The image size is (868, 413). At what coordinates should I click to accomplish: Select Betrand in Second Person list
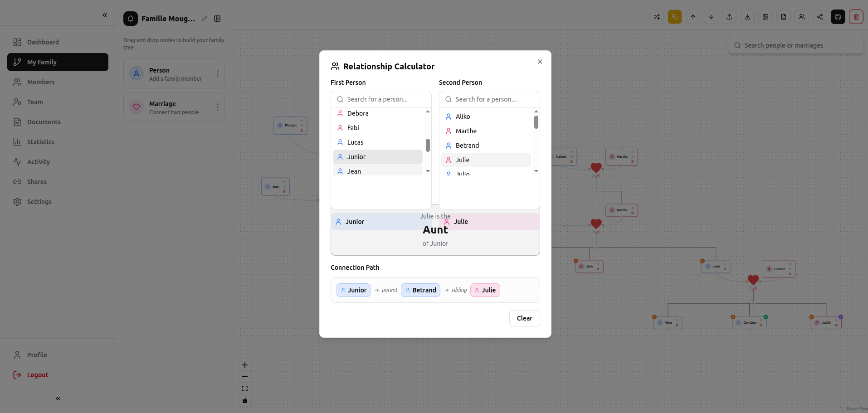click(x=486, y=146)
